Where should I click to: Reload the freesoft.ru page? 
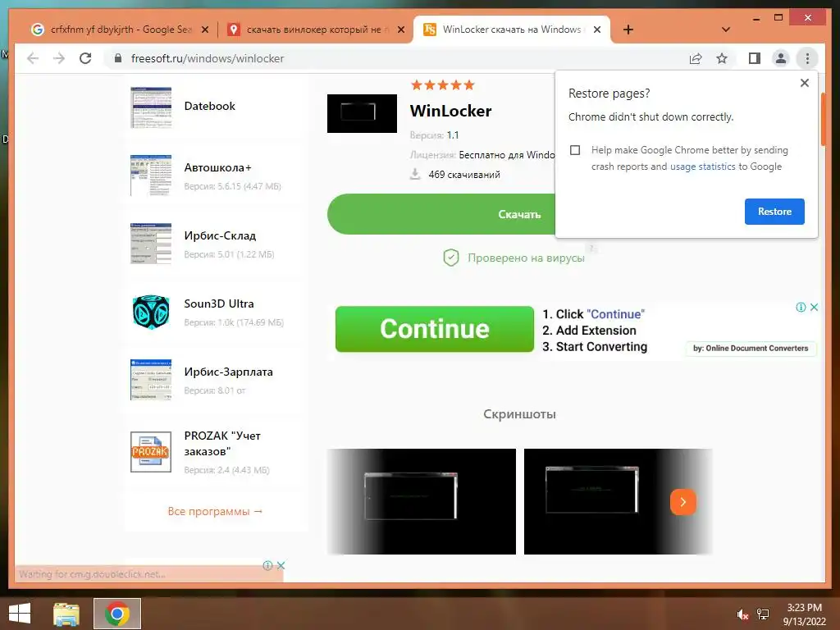(85, 58)
